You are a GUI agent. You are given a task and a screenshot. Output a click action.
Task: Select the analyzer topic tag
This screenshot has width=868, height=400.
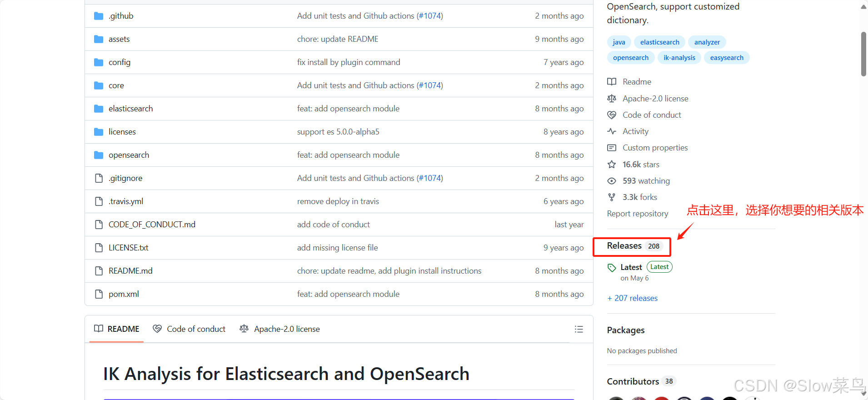[707, 42]
